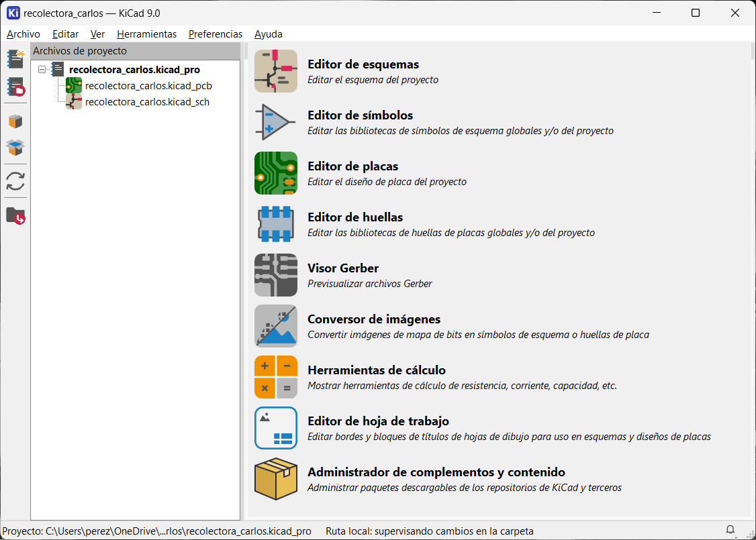Click the Editor de esquemas title text
This screenshot has height=540, width=756.
coord(363,64)
